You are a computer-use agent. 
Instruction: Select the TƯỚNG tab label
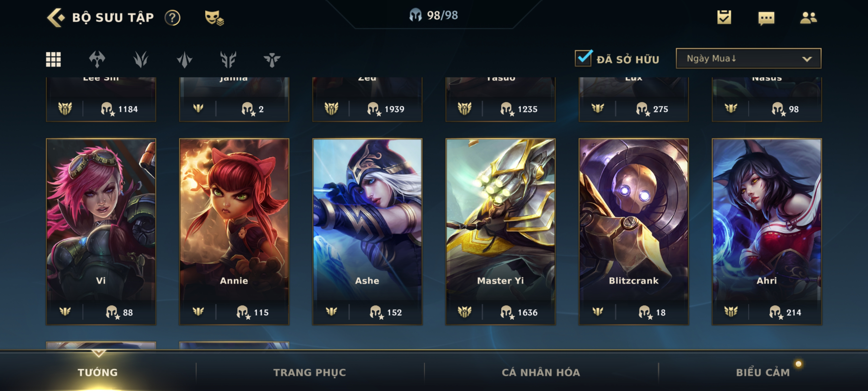tap(98, 373)
